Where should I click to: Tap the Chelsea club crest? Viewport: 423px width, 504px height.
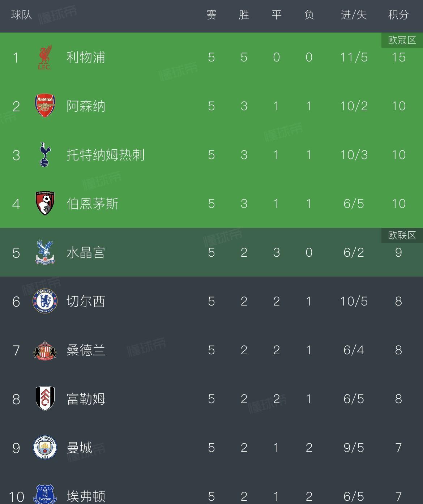tap(45, 301)
